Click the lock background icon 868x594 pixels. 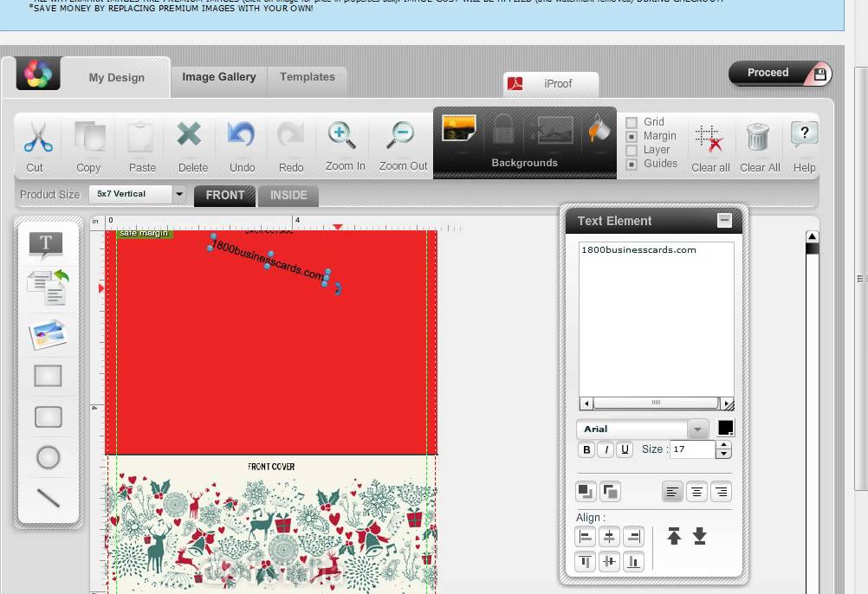(502, 131)
